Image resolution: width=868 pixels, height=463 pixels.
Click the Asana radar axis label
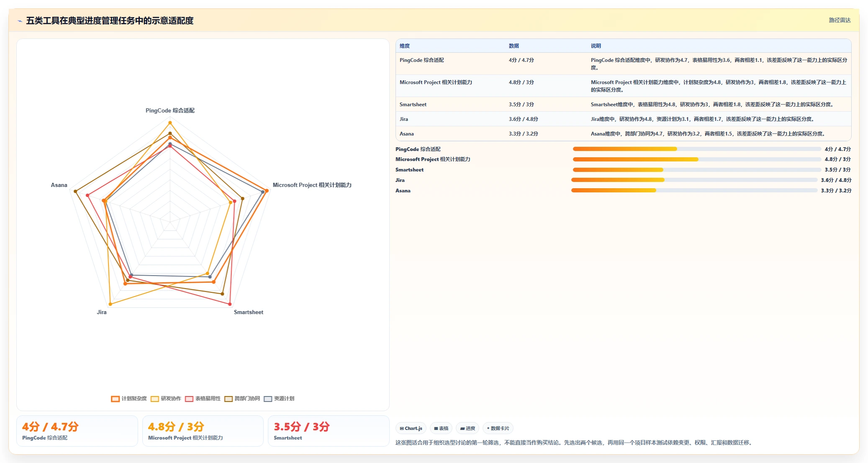click(x=59, y=185)
